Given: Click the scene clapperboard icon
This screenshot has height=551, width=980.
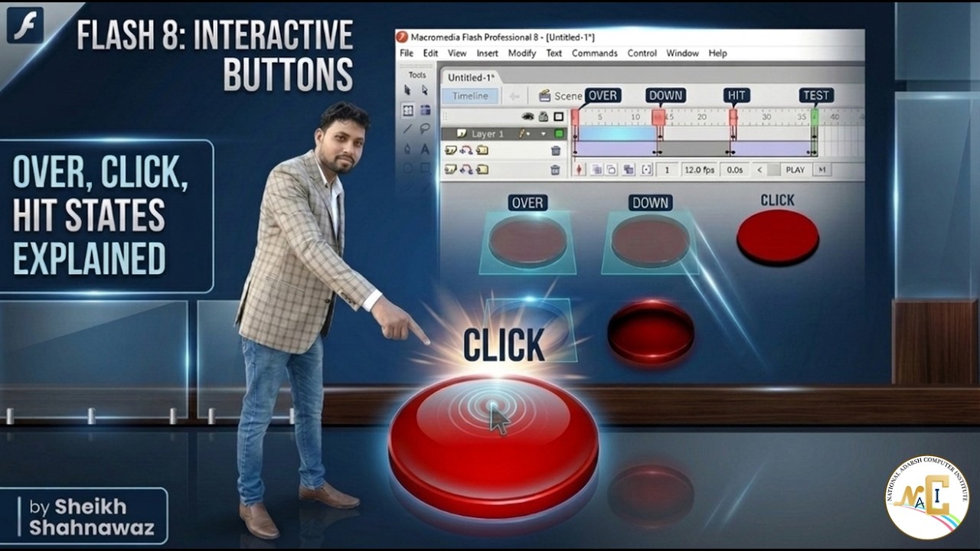Looking at the screenshot, I should (544, 96).
